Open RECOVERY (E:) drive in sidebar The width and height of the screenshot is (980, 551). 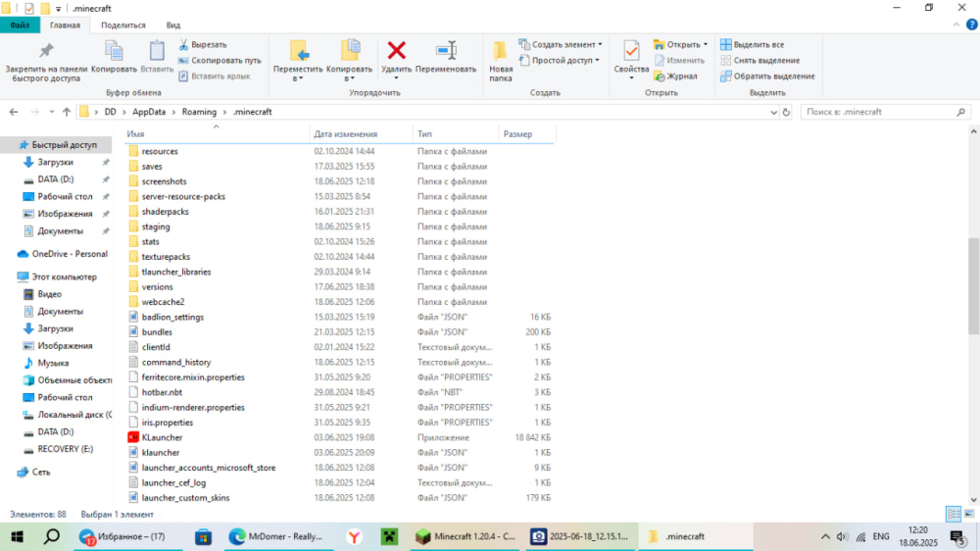[x=58, y=449]
